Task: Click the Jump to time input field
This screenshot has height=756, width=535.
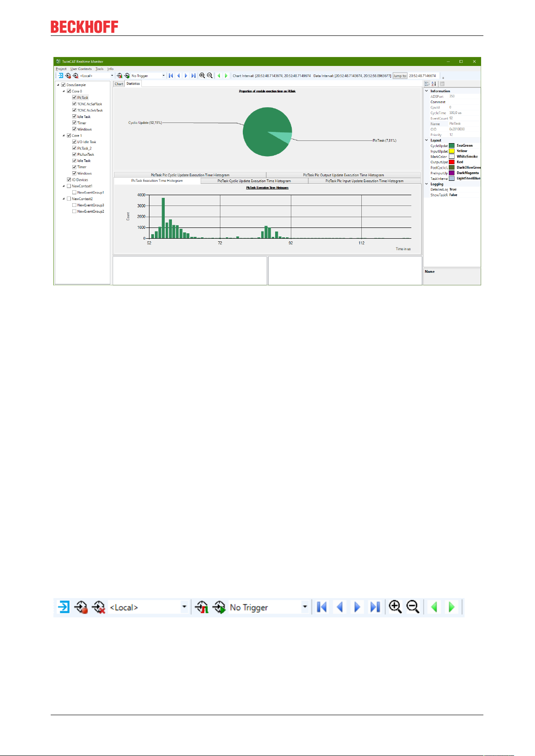Action: coord(423,76)
